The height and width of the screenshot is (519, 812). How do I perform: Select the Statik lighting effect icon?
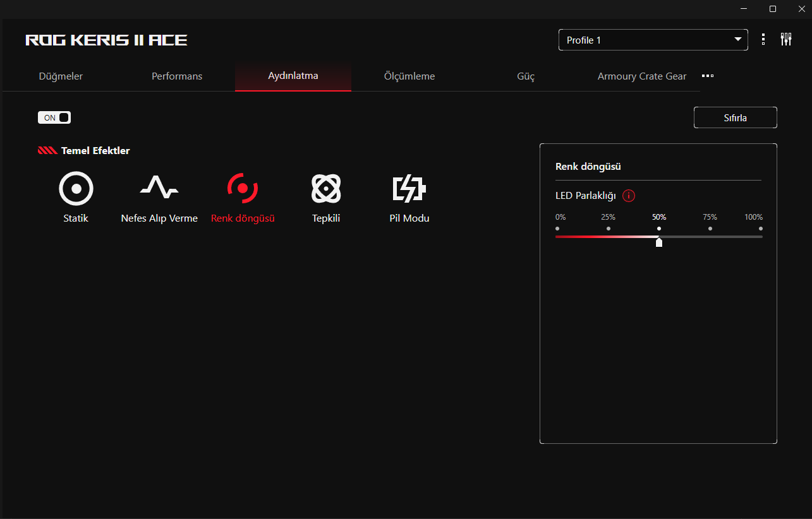pyautogui.click(x=76, y=188)
